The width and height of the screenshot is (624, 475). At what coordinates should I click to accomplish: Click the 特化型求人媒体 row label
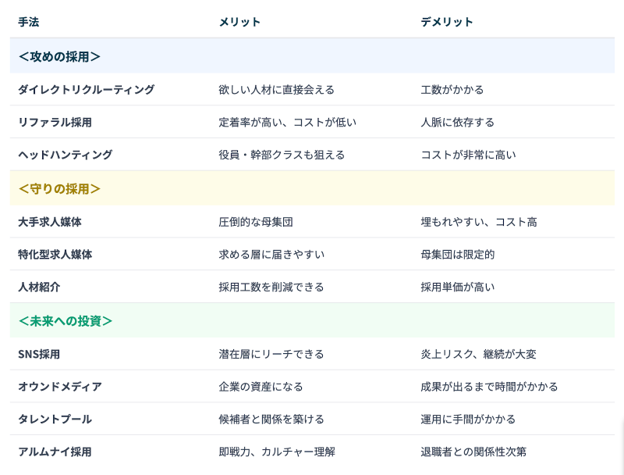(x=55, y=254)
